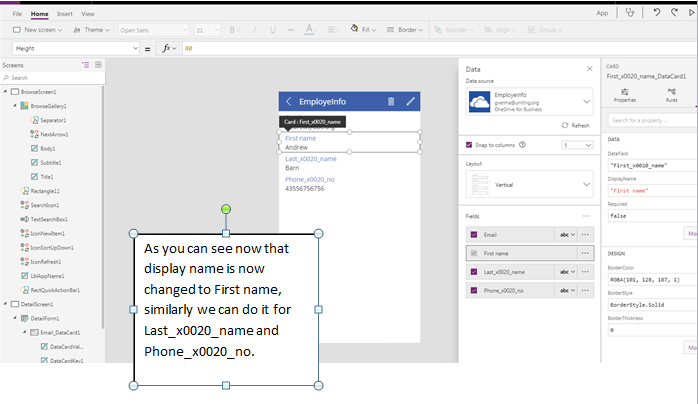
Task: Open the Reorder menu
Action: [x=454, y=30]
